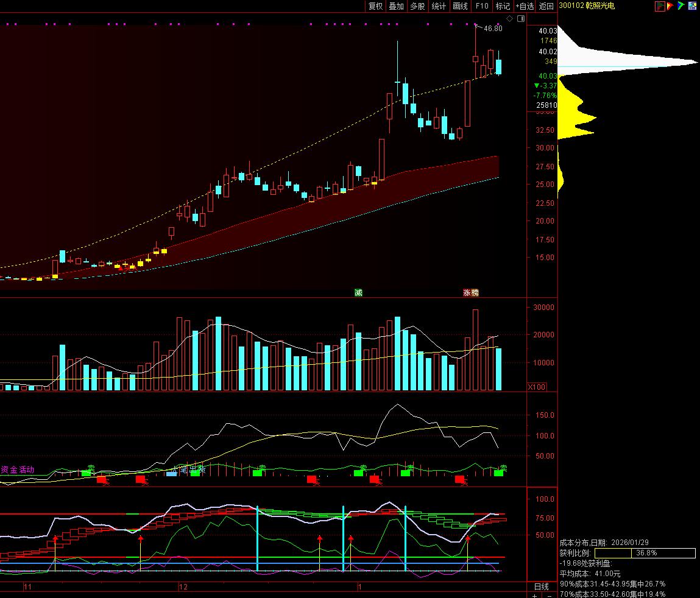Click the diamond icon above the chart
The height and width of the screenshot is (598, 700).
(510, 18)
